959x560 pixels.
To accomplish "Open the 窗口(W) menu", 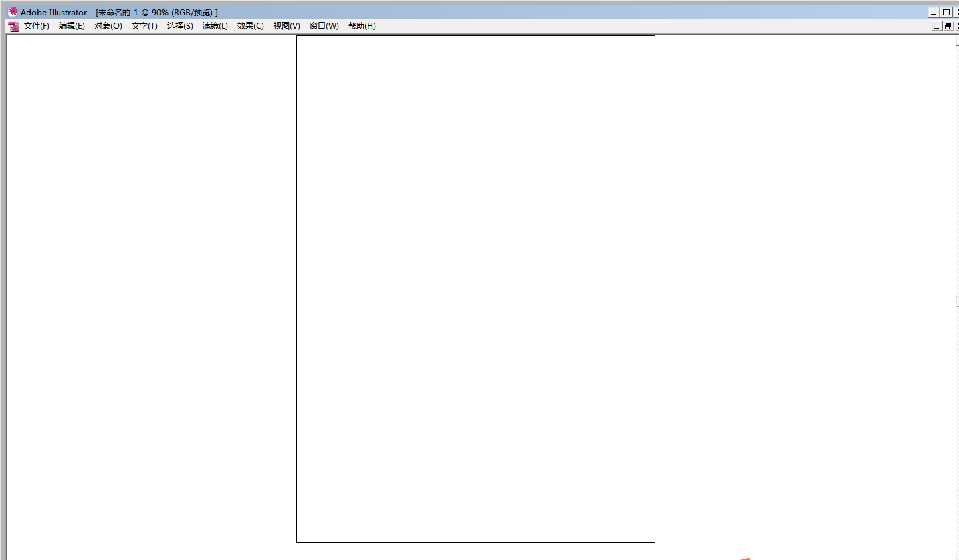I will point(324,26).
